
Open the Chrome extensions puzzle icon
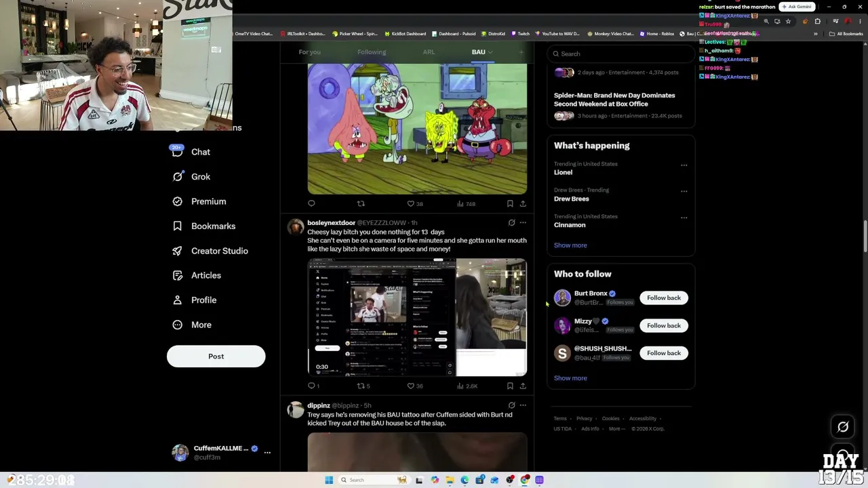817,21
